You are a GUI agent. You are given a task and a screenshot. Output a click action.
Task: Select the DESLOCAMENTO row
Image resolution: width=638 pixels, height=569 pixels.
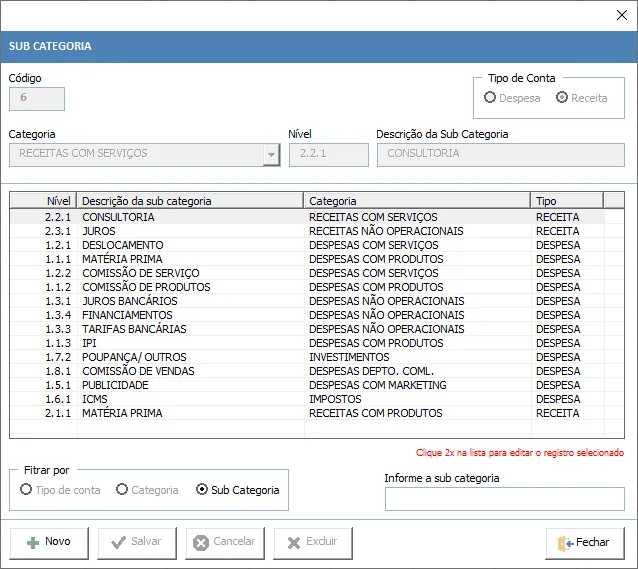307,245
